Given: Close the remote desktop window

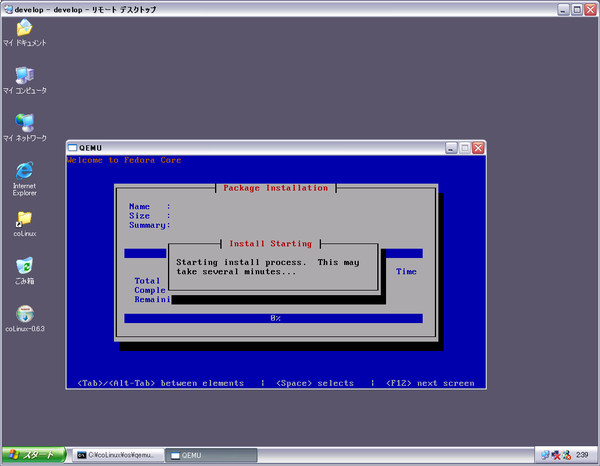Looking at the screenshot, I should [x=590, y=10].
